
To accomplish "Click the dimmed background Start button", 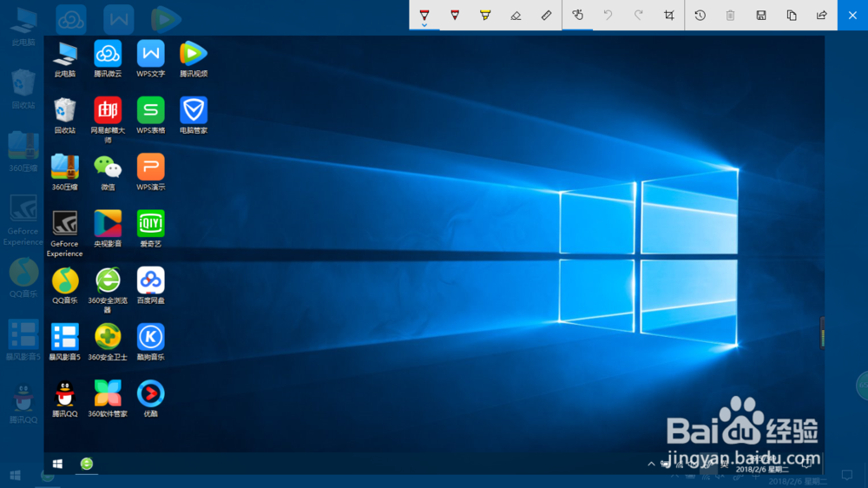I will click(x=16, y=476).
